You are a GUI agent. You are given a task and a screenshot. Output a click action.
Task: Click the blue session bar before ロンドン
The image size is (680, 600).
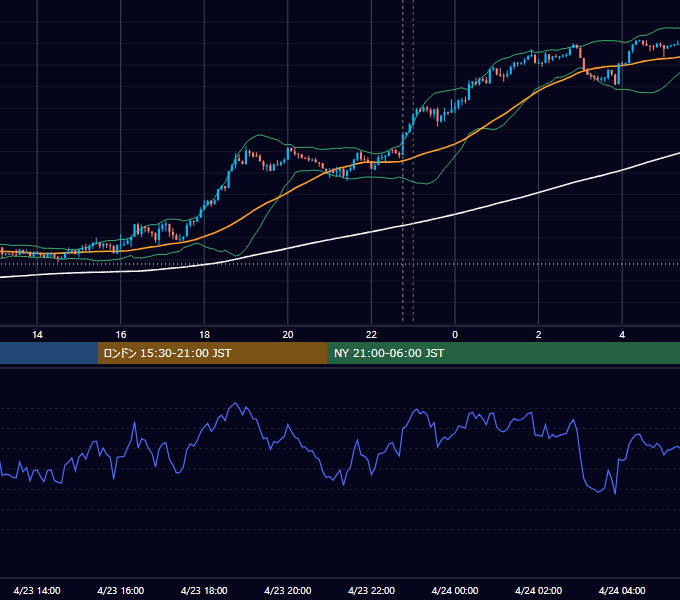tap(49, 353)
